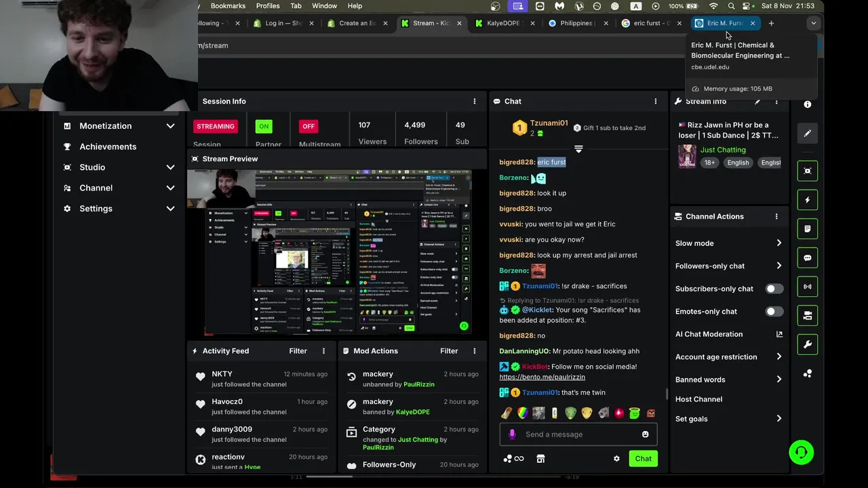This screenshot has height=488, width=868.
Task: Toggle Emotes-only chat switch
Action: 774,312
